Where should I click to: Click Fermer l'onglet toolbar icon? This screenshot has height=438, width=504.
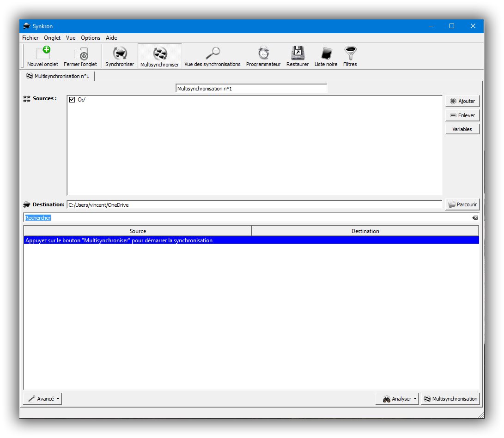tap(80, 54)
